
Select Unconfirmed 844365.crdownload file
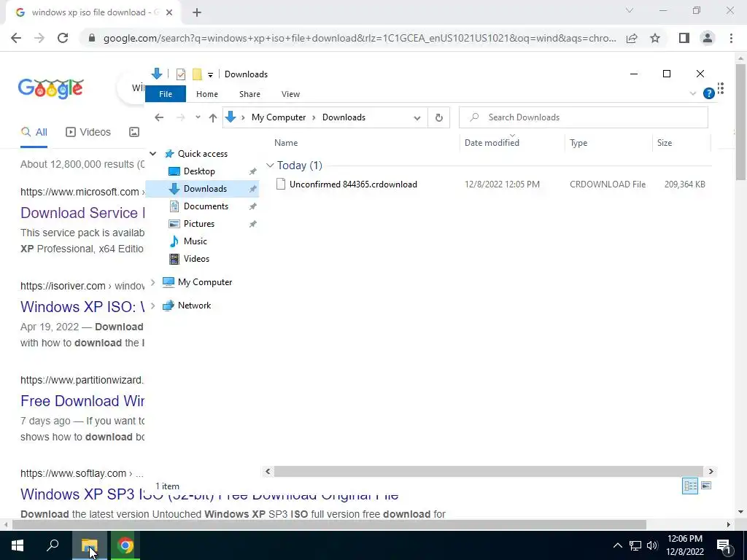tap(353, 184)
